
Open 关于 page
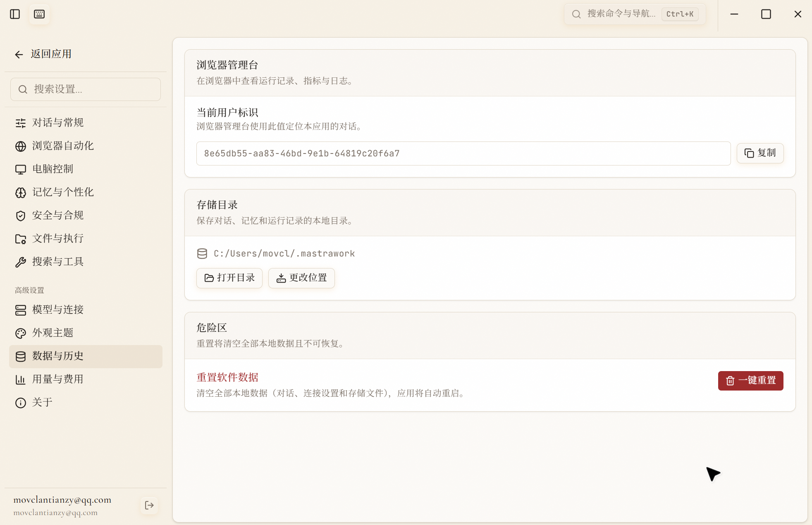click(x=86, y=403)
